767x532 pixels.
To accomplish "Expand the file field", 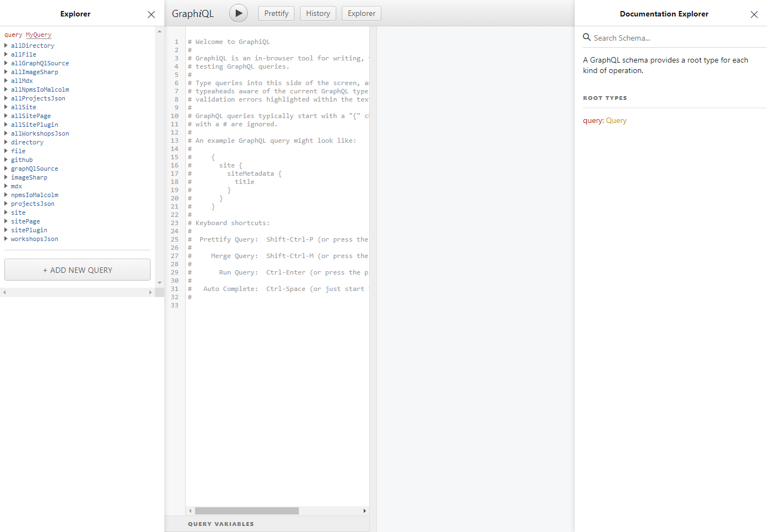I will click(15, 151).
